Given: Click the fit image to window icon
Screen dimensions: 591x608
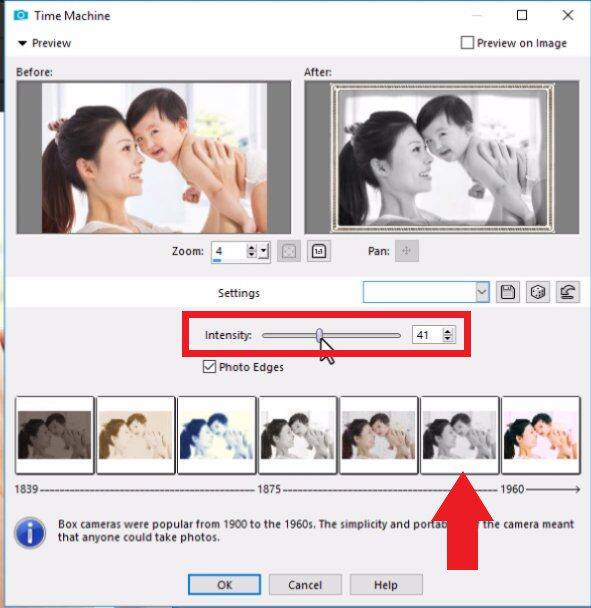Looking at the screenshot, I should point(289,251).
